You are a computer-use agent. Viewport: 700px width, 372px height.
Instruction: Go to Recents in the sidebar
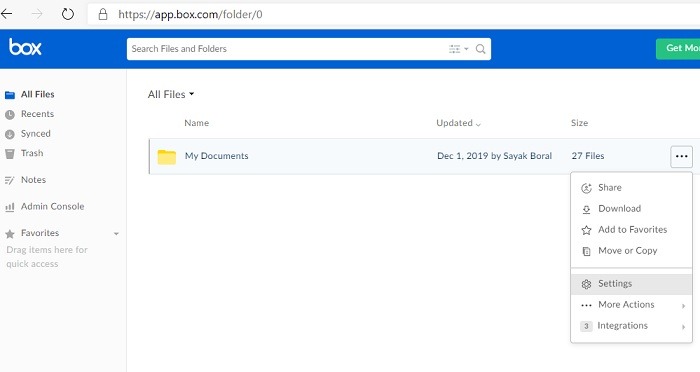click(38, 114)
